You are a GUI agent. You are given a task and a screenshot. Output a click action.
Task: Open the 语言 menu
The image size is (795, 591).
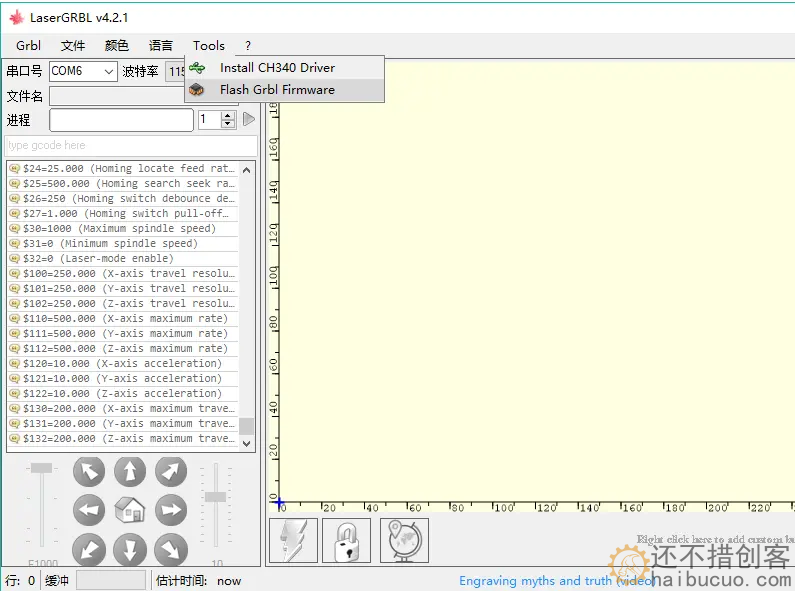161,46
